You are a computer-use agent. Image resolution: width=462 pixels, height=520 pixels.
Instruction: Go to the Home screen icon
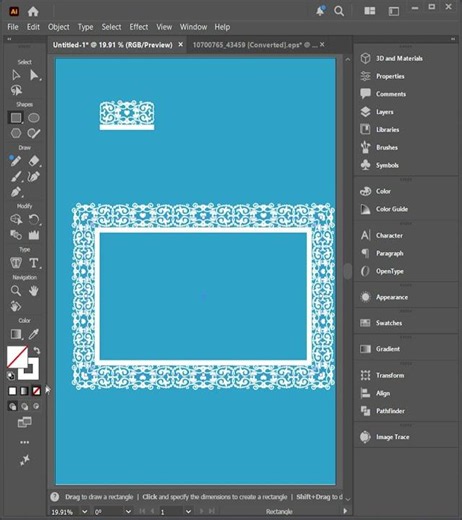(33, 12)
